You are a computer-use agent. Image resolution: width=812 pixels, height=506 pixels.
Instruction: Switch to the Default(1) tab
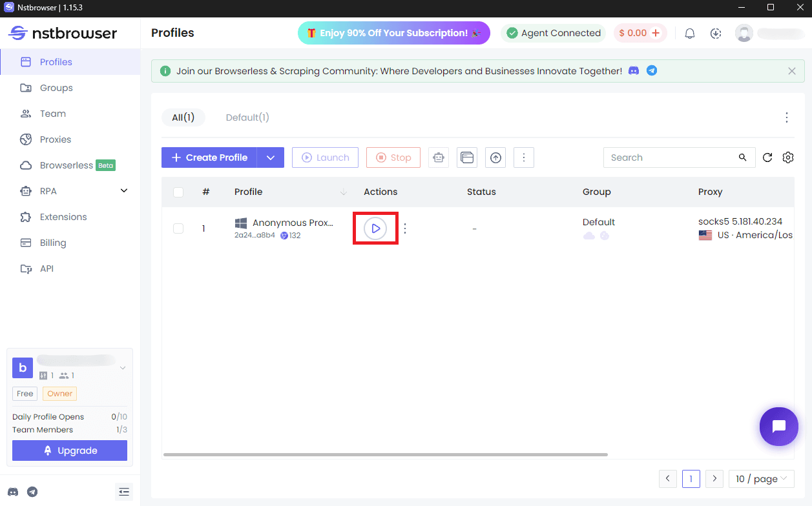pyautogui.click(x=247, y=117)
